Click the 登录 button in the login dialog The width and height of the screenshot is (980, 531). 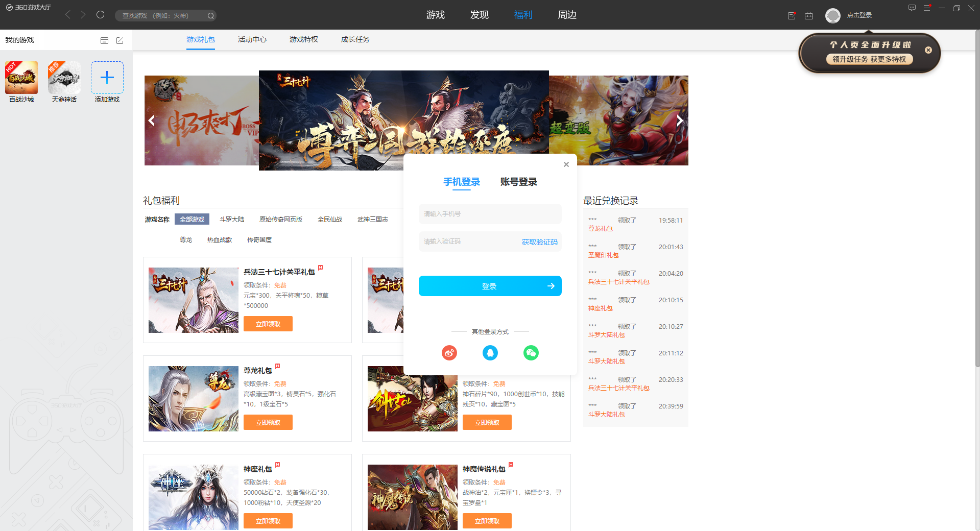pyautogui.click(x=489, y=286)
